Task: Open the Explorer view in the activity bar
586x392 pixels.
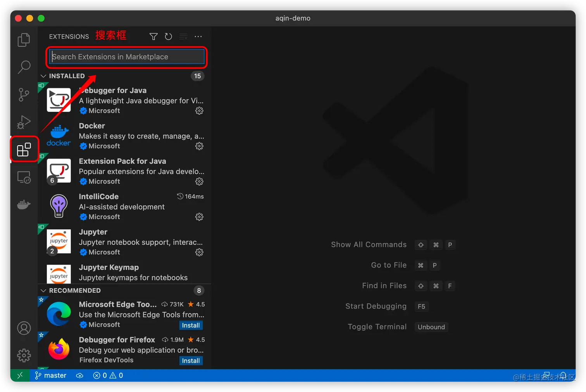Action: [24, 40]
